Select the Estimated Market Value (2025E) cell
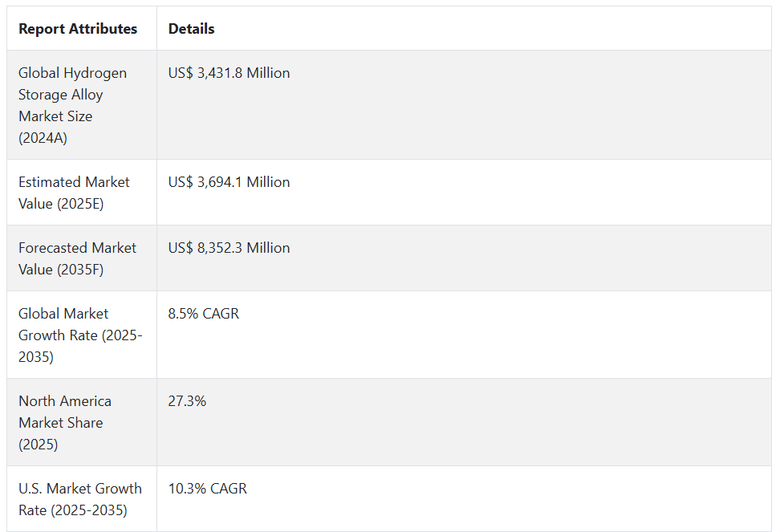776x532 pixels. [82, 193]
